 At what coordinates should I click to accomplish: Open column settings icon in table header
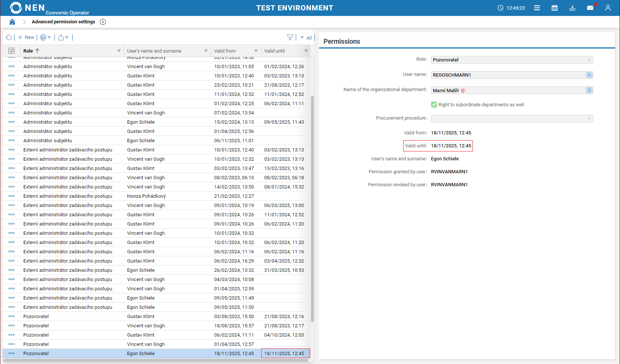click(11, 51)
